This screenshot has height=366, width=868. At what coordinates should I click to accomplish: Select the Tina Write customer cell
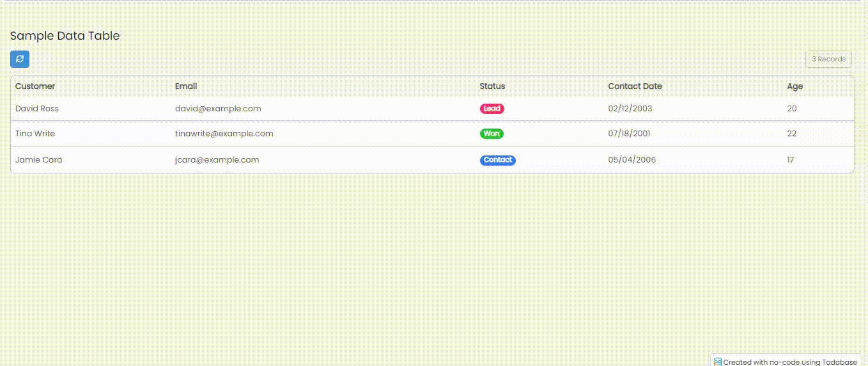point(35,134)
